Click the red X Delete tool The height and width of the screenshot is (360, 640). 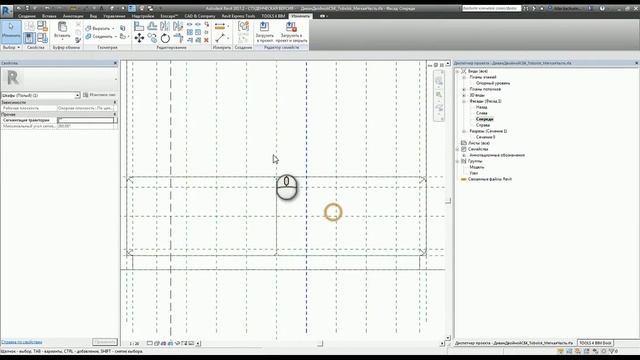(x=206, y=40)
